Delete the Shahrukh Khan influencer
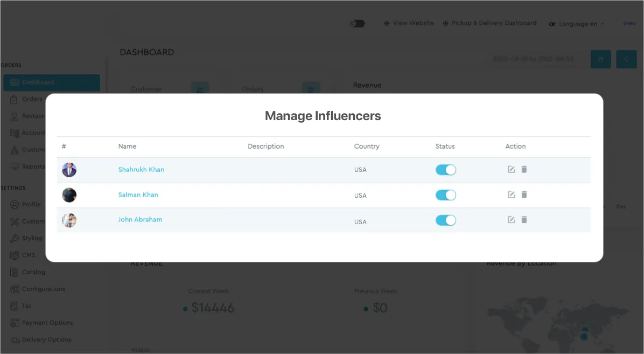This screenshot has height=354, width=644. pos(524,170)
